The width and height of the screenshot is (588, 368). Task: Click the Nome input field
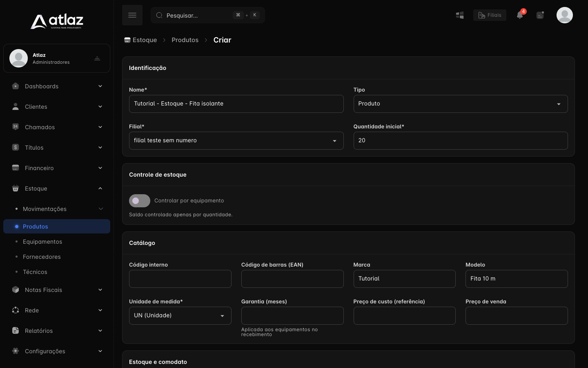pyautogui.click(x=236, y=104)
